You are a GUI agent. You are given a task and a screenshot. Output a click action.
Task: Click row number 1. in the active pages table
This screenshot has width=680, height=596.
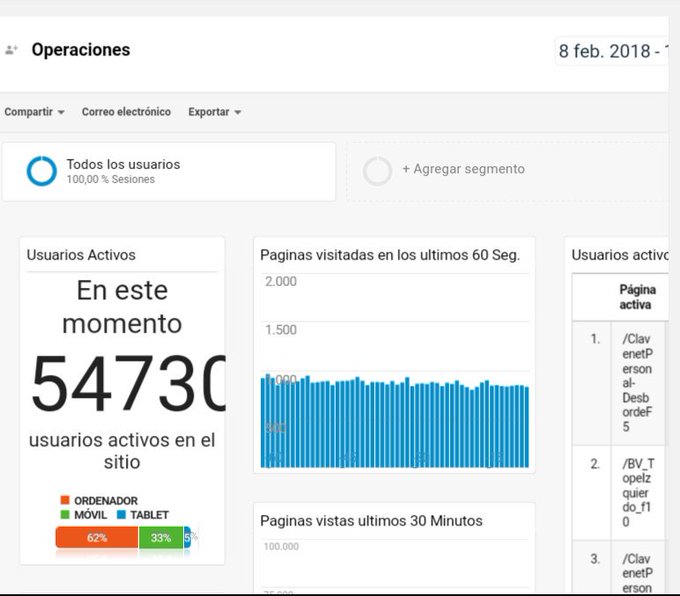click(x=595, y=339)
